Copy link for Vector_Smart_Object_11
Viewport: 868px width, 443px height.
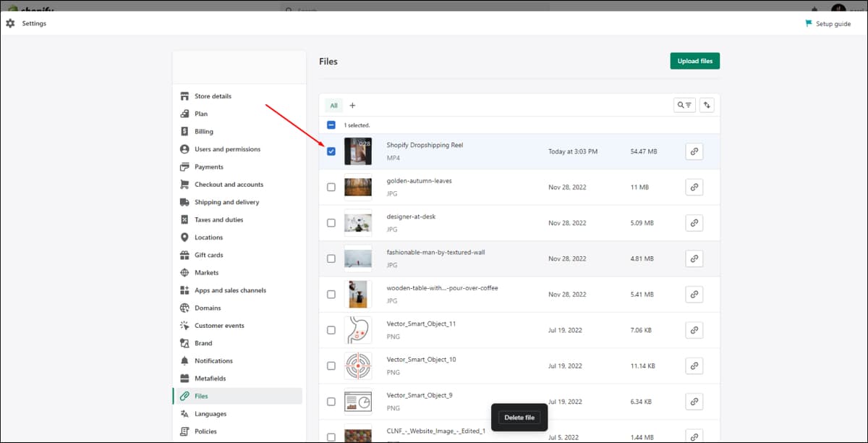point(694,330)
